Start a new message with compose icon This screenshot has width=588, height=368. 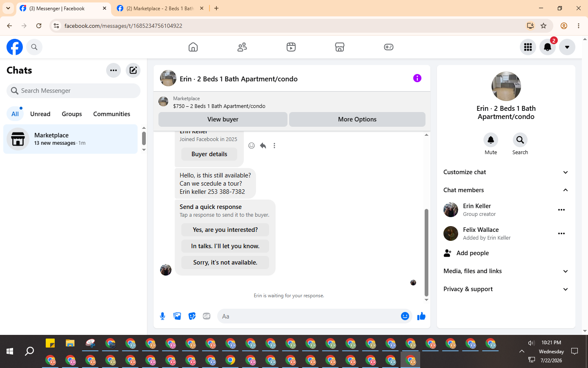pos(133,70)
